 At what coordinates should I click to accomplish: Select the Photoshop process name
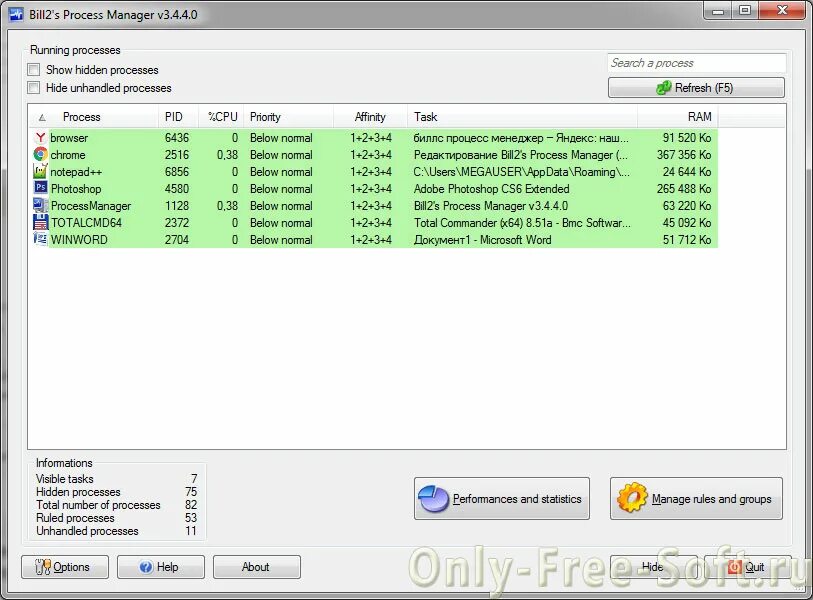click(x=76, y=189)
